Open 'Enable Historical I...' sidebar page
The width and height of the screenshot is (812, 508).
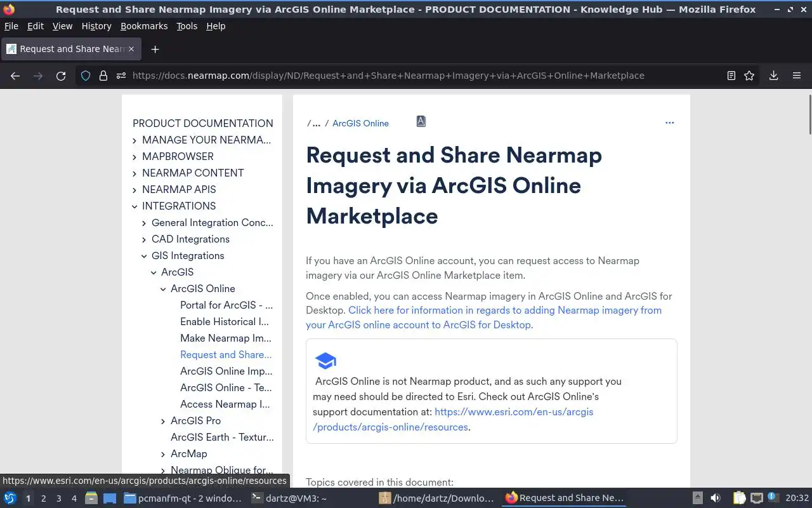pyautogui.click(x=225, y=321)
